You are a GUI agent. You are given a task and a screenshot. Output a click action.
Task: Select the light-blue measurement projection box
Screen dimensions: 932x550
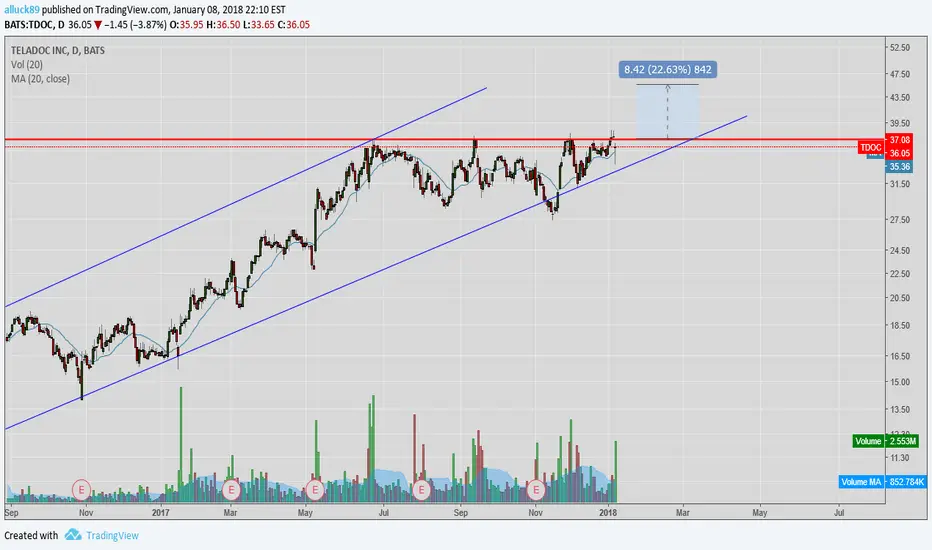coord(667,112)
